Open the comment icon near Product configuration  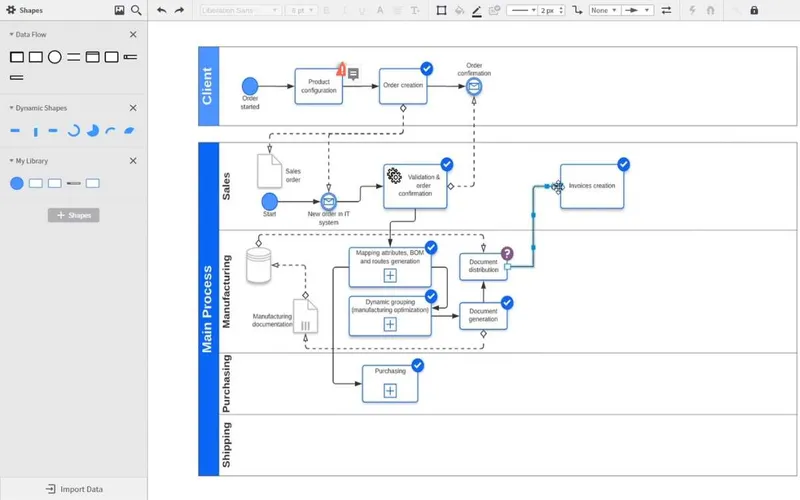pyautogui.click(x=353, y=74)
